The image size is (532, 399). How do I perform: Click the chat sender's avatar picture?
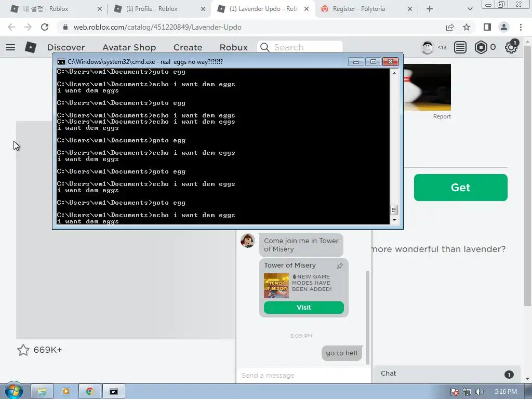click(248, 241)
